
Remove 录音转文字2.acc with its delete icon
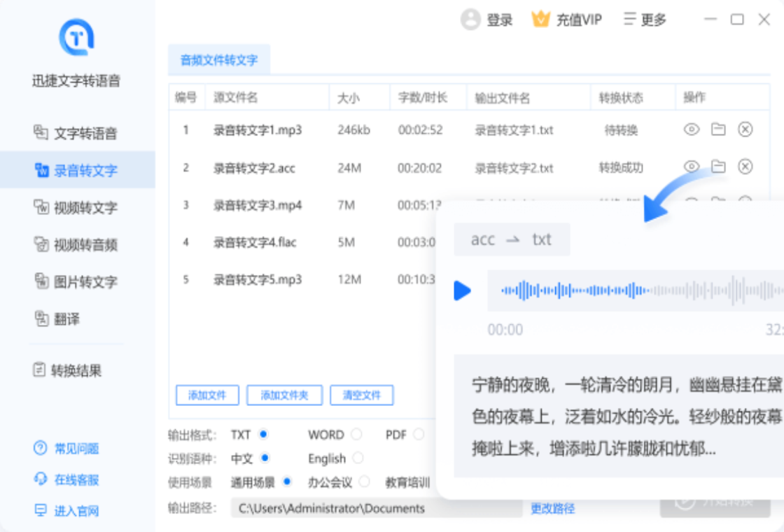click(745, 167)
